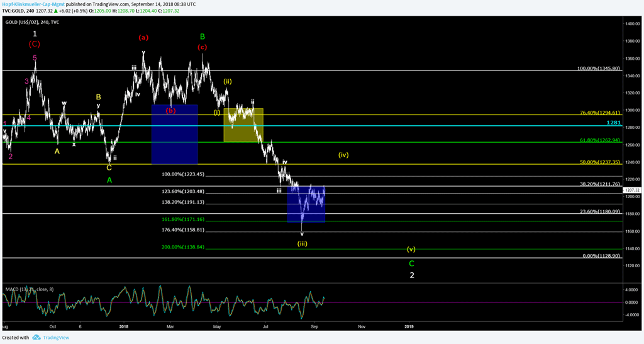Viewport: 644px width, 344px height.
Task: Click the 161.80%(1171.16) extension label
Action: click(x=183, y=219)
